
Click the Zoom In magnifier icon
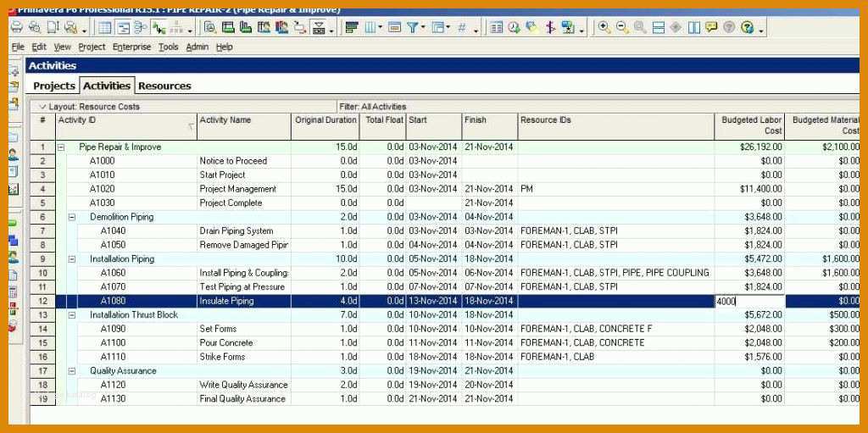point(604,27)
